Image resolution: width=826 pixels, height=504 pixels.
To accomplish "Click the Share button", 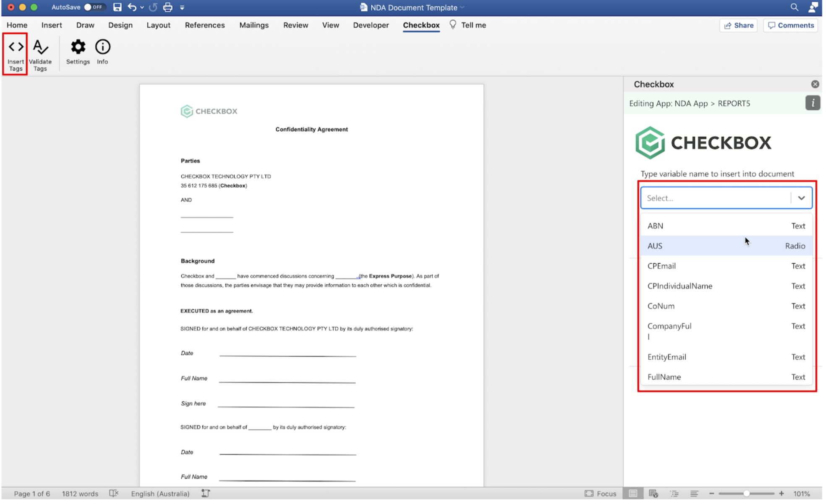I will (739, 26).
